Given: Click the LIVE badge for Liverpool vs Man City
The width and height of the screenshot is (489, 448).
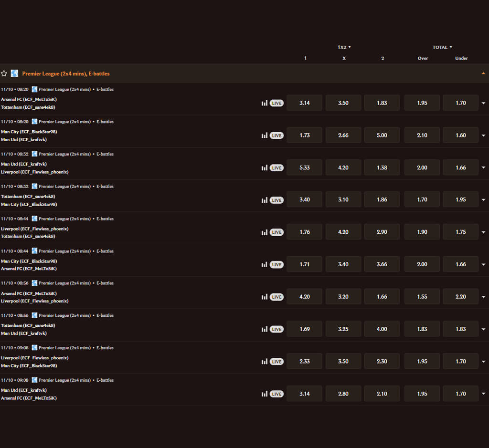Looking at the screenshot, I should [x=276, y=362].
